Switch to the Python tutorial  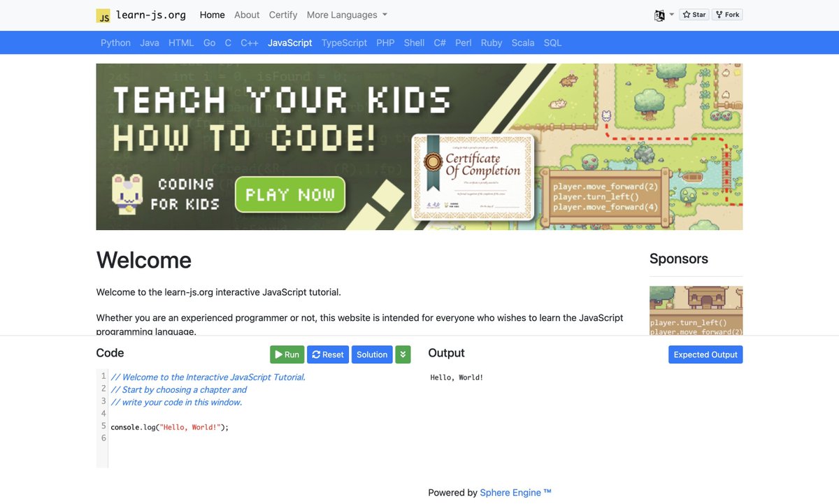(115, 43)
